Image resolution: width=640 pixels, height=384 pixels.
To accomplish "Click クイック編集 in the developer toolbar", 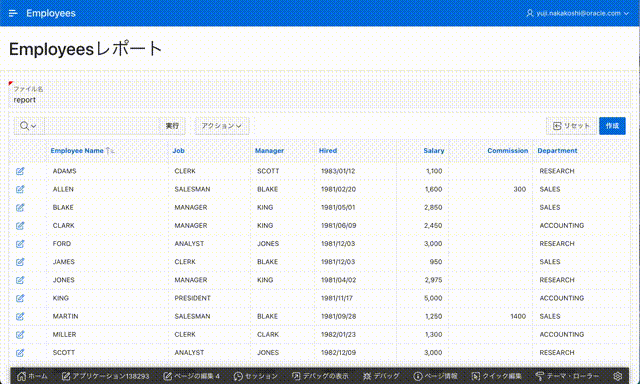I will 497,376.
